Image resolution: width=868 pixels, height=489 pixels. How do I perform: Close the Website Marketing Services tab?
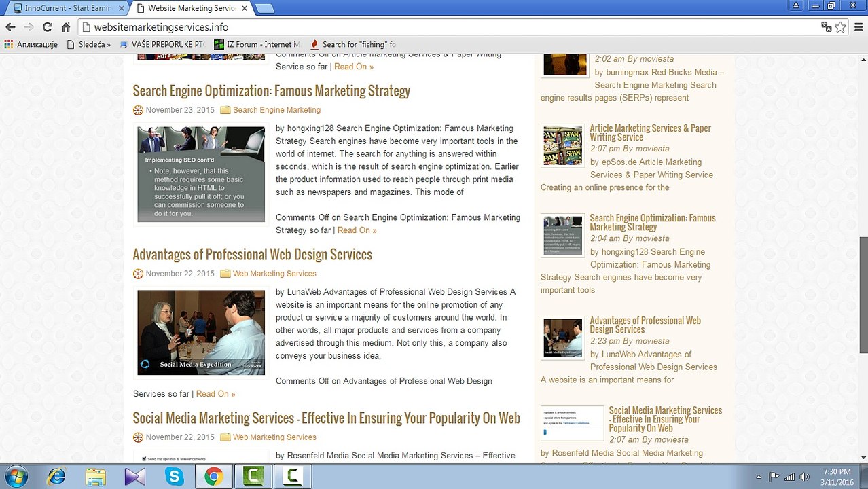point(243,8)
